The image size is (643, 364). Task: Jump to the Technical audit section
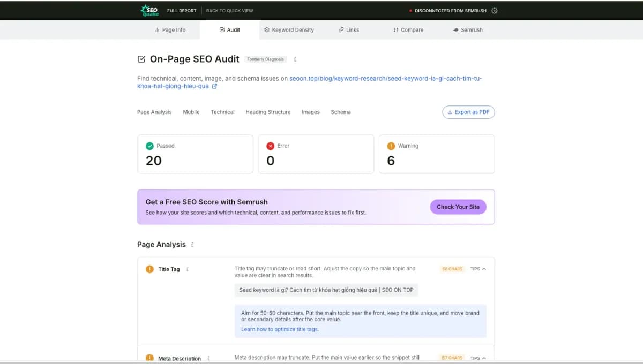[x=222, y=112]
